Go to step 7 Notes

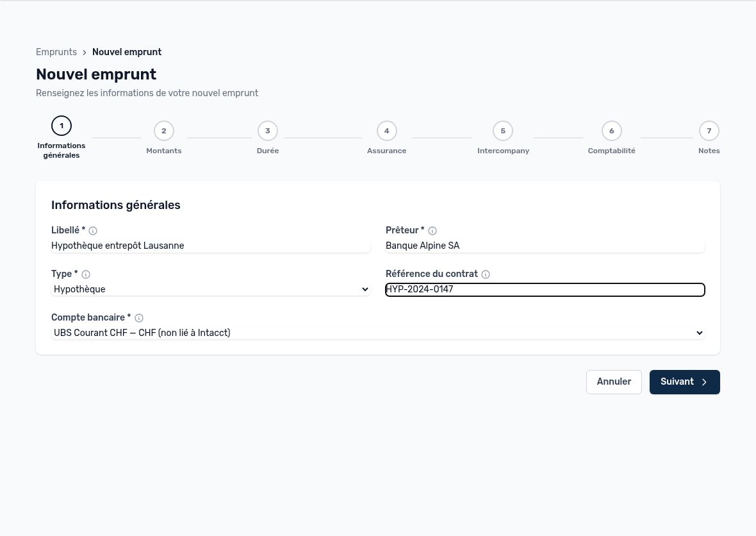709,138
